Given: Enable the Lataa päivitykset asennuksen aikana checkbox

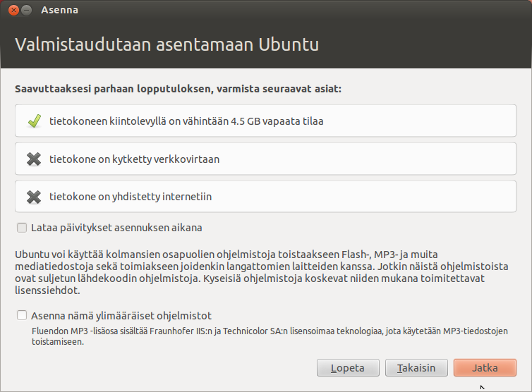Looking at the screenshot, I should tap(22, 228).
